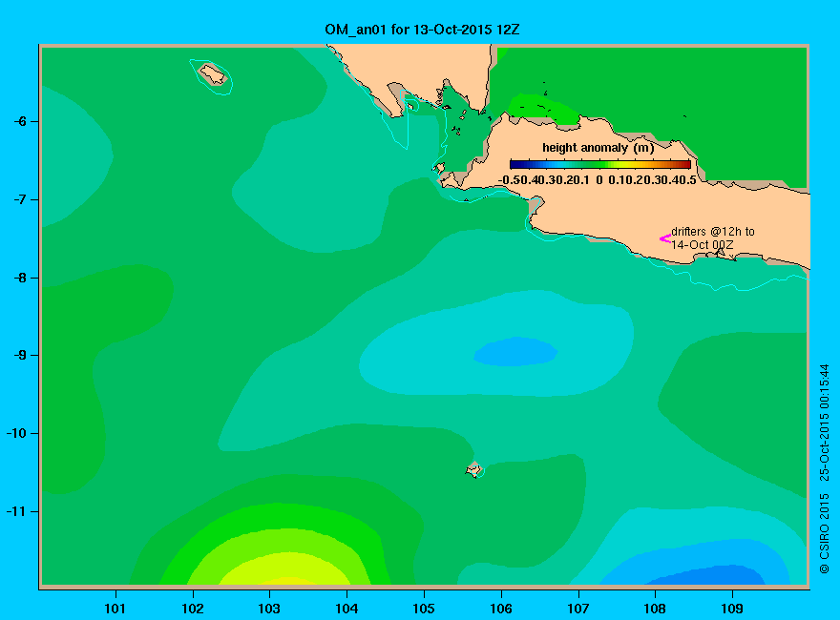
Task: Click the longitude axis label 109
Action: [732, 609]
